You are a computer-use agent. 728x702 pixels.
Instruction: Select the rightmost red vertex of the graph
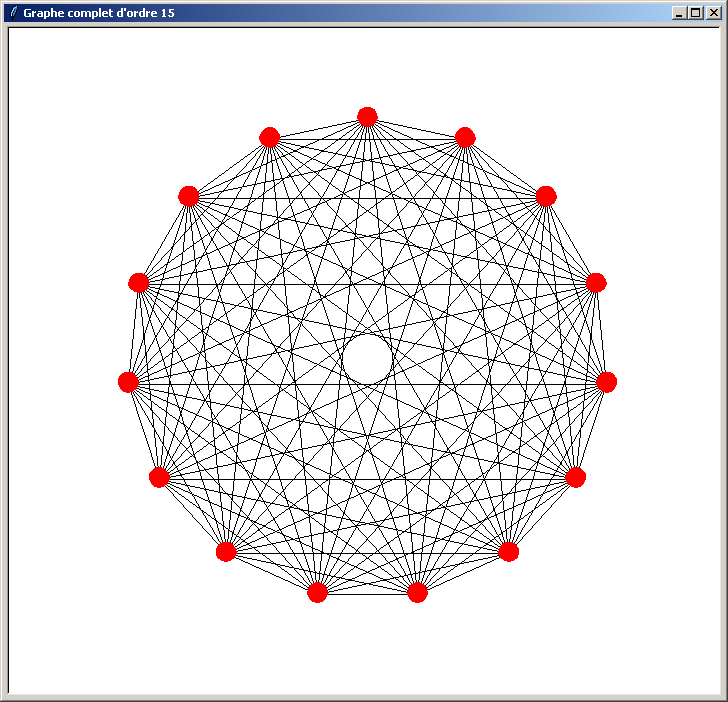(x=606, y=382)
